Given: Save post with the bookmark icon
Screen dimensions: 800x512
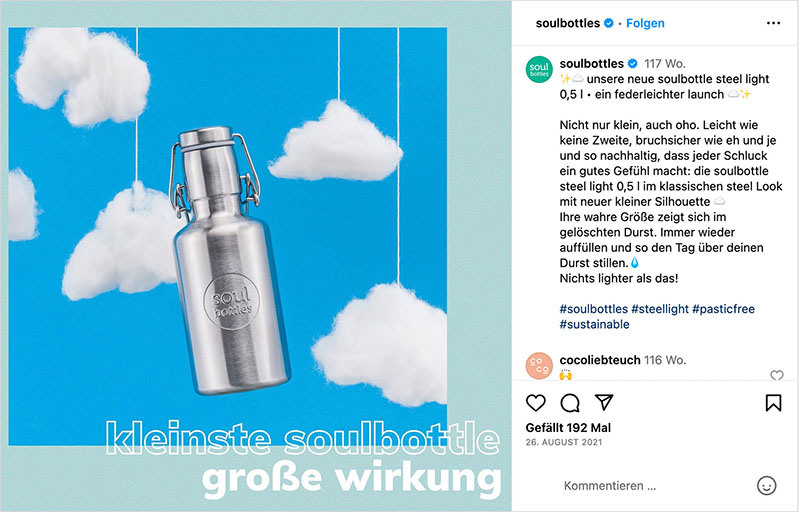Looking at the screenshot, I should 773,403.
